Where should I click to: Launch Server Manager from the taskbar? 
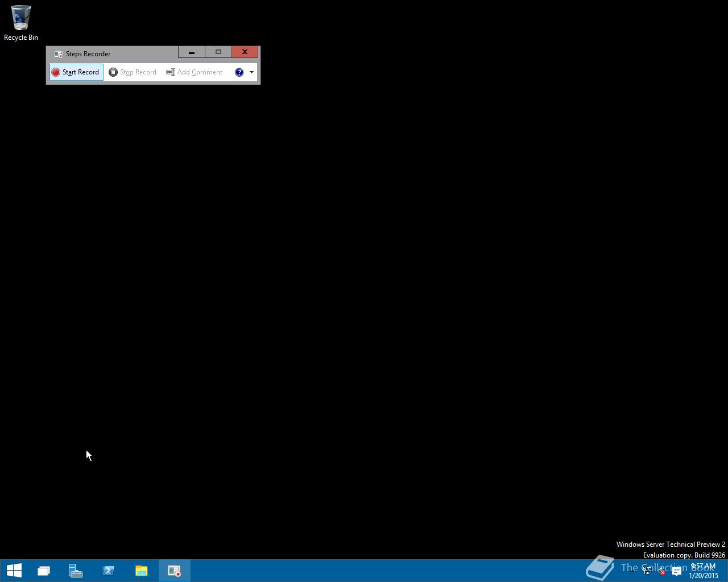coord(76,571)
